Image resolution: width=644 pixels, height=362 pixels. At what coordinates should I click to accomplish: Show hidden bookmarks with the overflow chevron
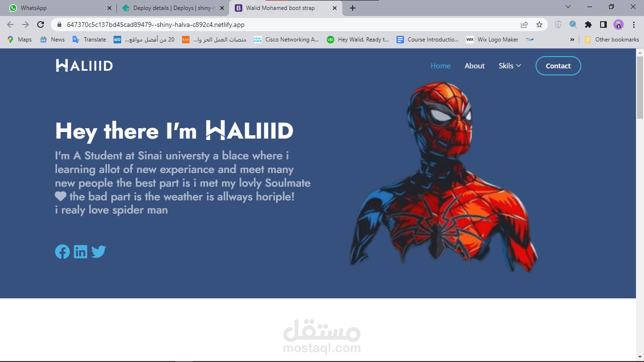click(572, 40)
